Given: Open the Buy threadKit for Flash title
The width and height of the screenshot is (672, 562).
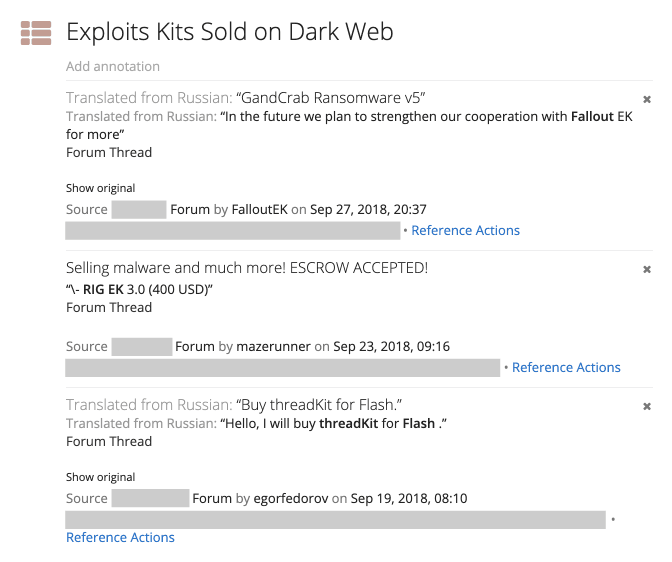Looking at the screenshot, I should pos(319,405).
